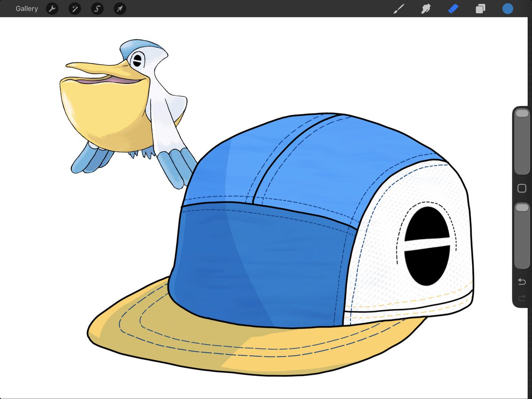The width and height of the screenshot is (532, 399).
Task: Open the Actions wrench menu
Action: click(x=52, y=8)
